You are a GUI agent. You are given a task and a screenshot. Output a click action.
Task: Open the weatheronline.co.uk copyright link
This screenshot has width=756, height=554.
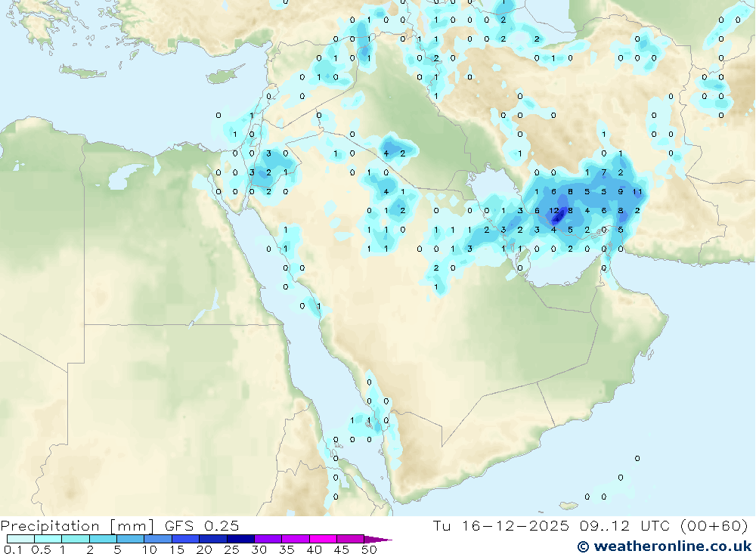(x=665, y=546)
